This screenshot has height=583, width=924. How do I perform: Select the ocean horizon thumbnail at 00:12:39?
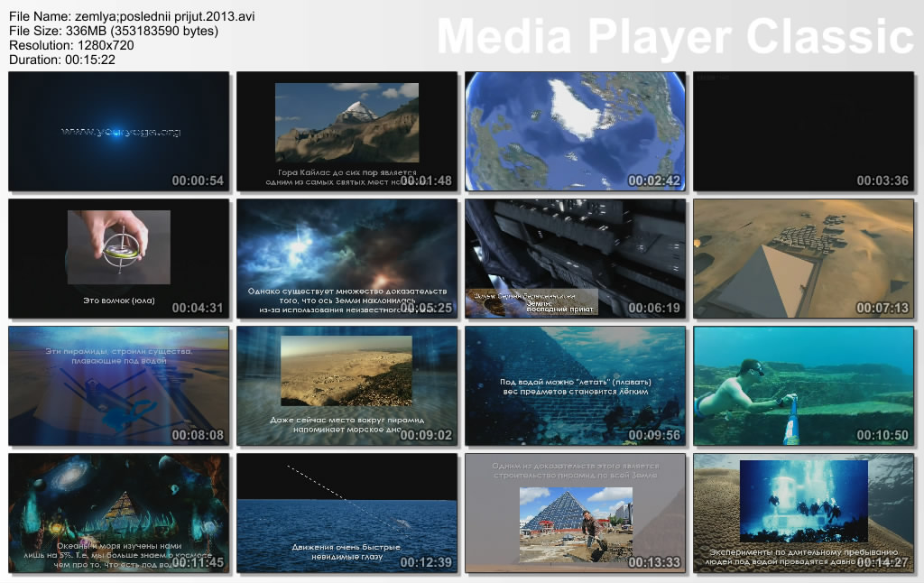click(346, 514)
